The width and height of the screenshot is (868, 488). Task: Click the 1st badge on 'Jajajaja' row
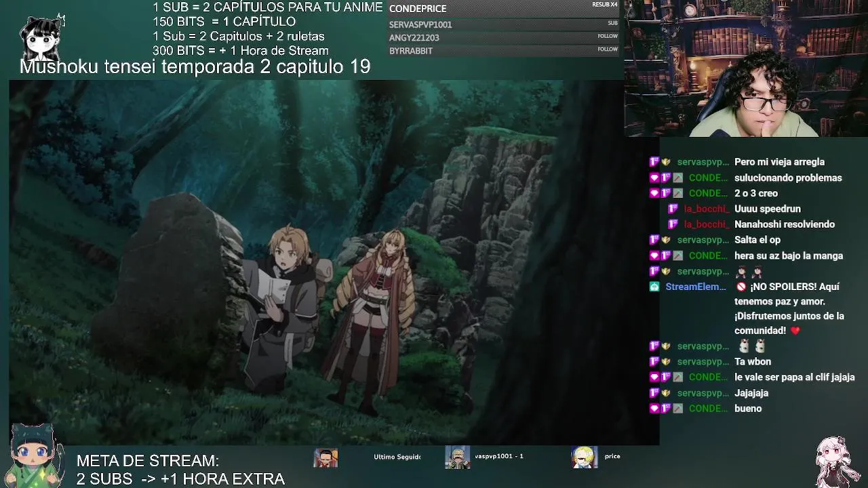(654, 393)
